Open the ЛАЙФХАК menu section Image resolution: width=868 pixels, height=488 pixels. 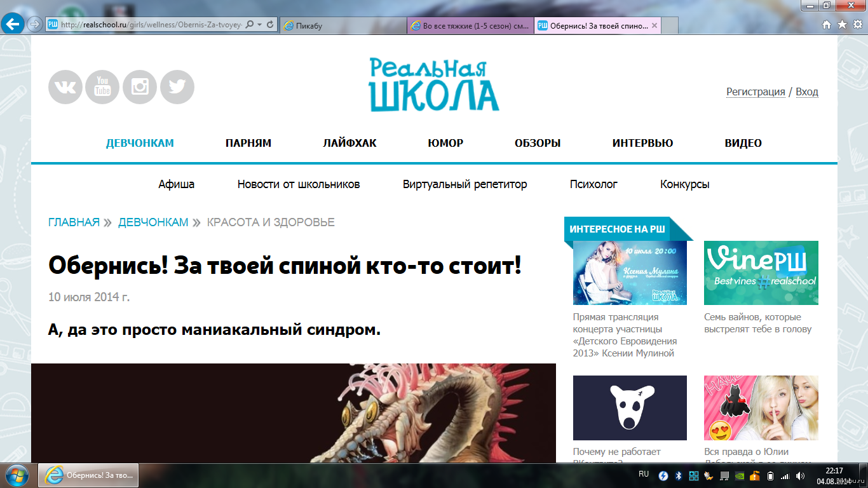tap(349, 143)
